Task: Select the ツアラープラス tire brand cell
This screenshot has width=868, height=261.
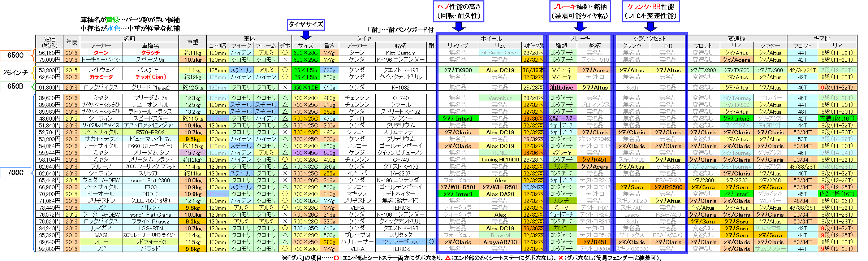Action: click(401, 242)
